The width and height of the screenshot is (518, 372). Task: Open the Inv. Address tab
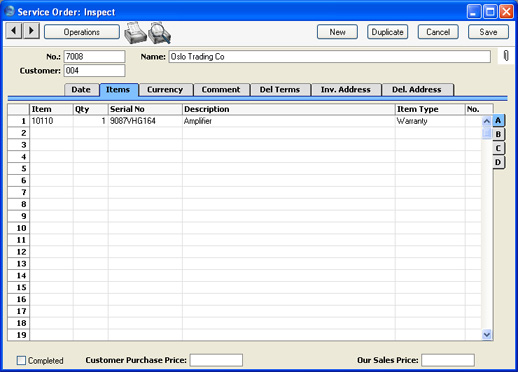346,90
